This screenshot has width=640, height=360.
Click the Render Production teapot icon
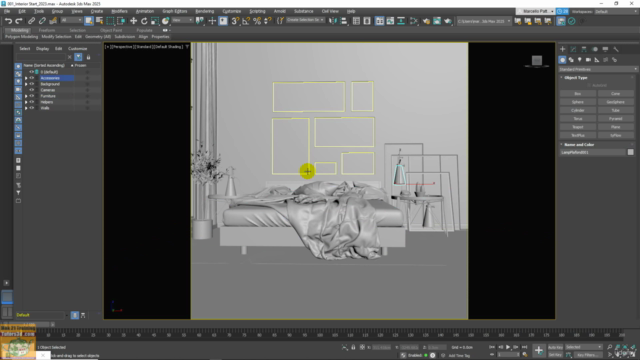448,21
